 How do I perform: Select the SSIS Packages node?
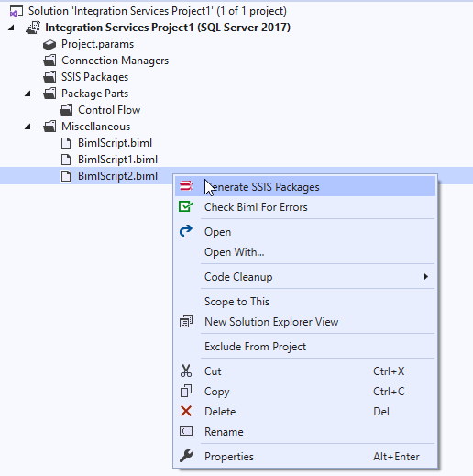[94, 77]
